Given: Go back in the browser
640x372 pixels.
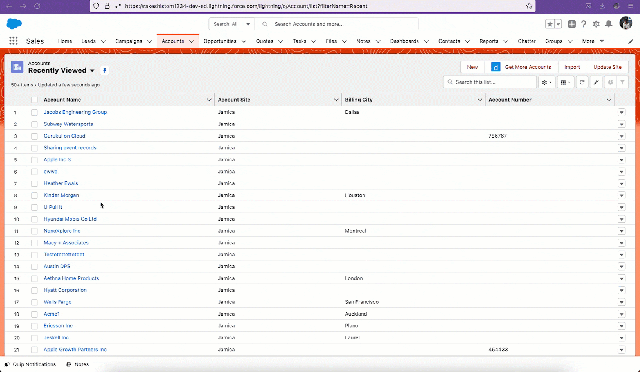Looking at the screenshot, I should pyautogui.click(x=9, y=6).
